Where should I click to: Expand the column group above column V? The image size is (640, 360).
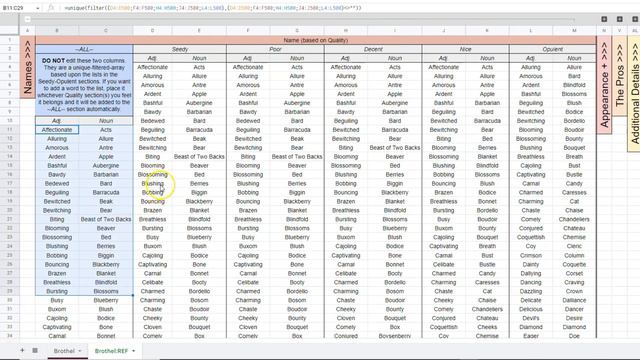pos(620,19)
